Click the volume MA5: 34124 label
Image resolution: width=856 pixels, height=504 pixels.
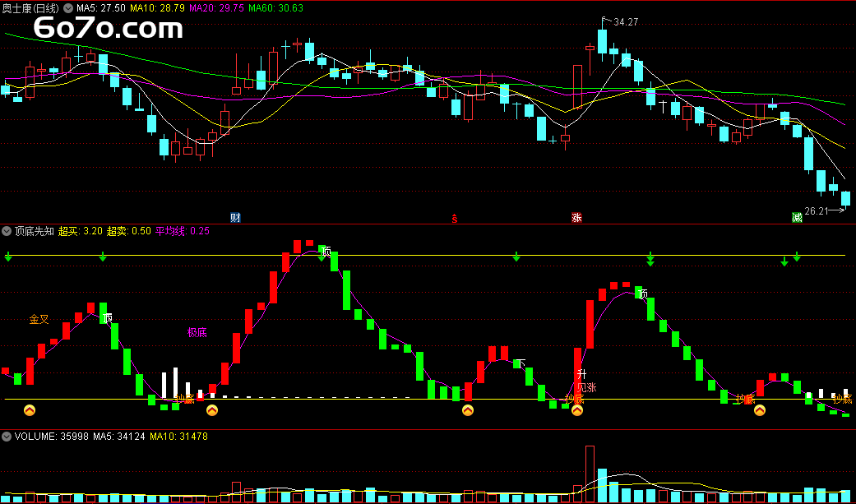pos(119,437)
